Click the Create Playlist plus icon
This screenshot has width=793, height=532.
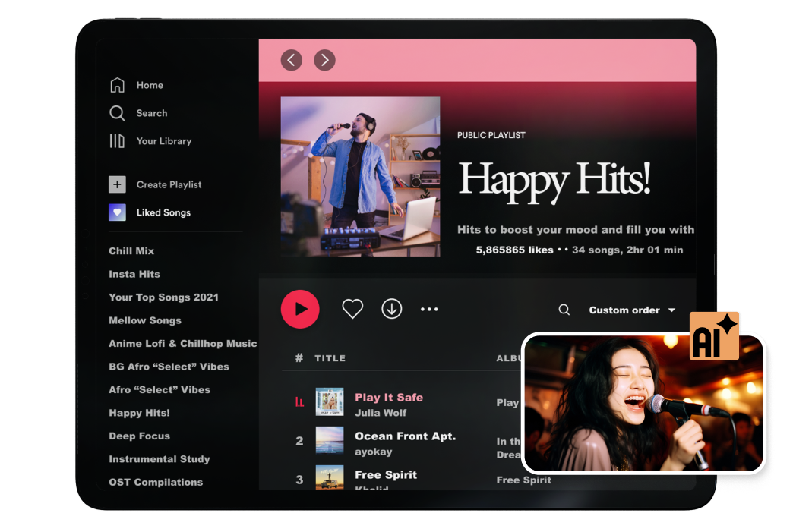[117, 184]
